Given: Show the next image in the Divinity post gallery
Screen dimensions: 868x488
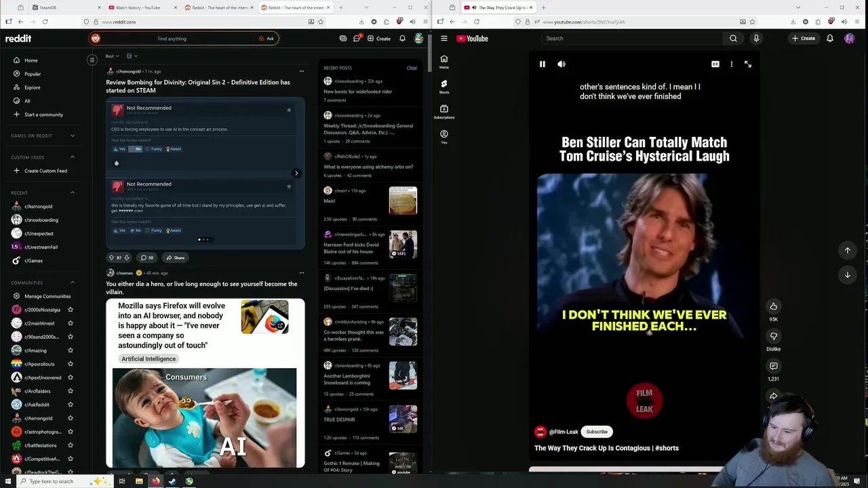Looking at the screenshot, I should point(296,173).
